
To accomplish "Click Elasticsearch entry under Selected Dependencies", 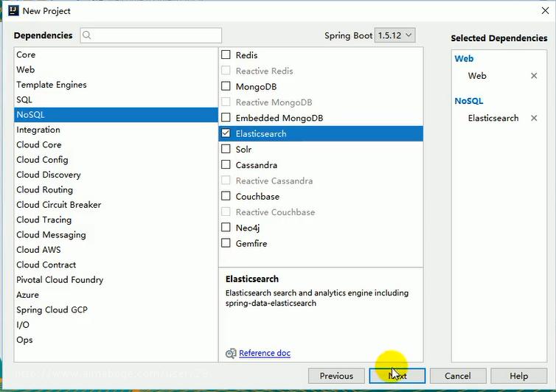I will point(493,118).
